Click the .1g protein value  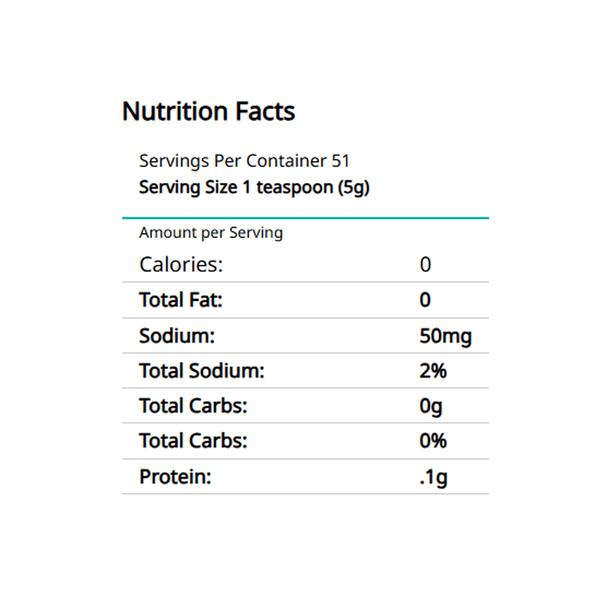[x=433, y=477]
